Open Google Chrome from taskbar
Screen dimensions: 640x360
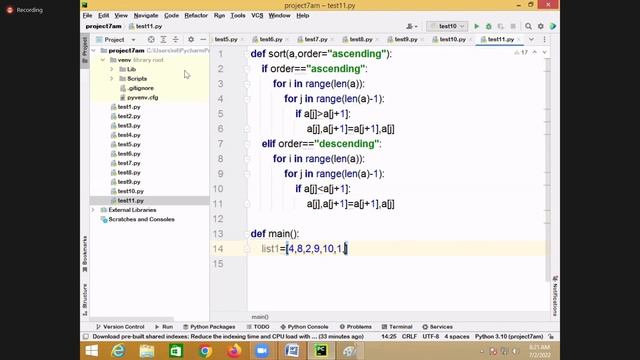205,351
